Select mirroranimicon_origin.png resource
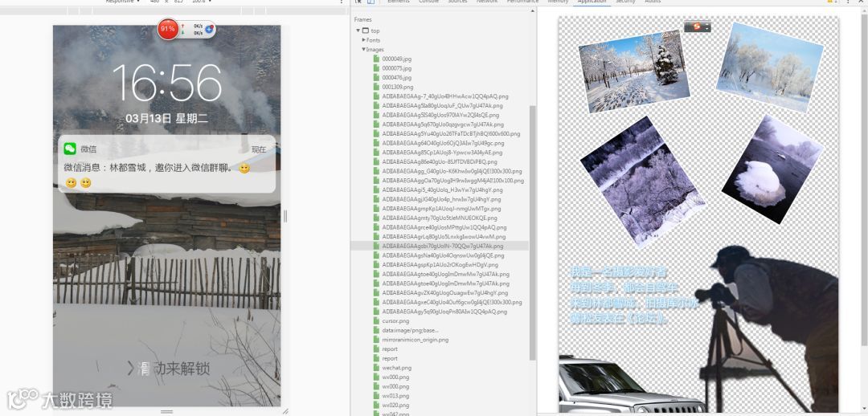 click(416, 340)
